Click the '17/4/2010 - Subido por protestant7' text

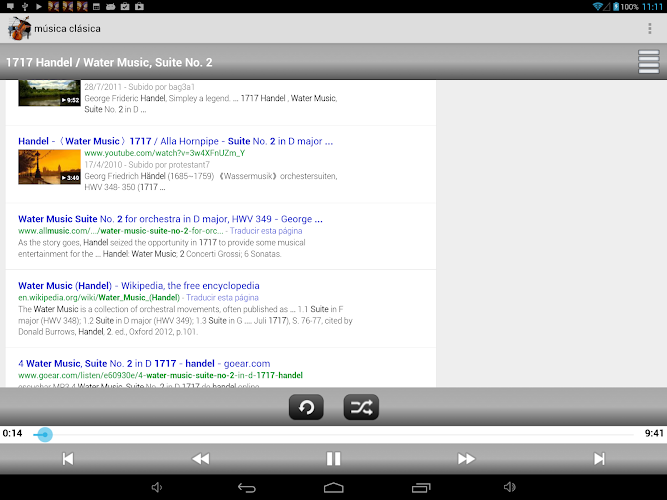(x=147, y=165)
